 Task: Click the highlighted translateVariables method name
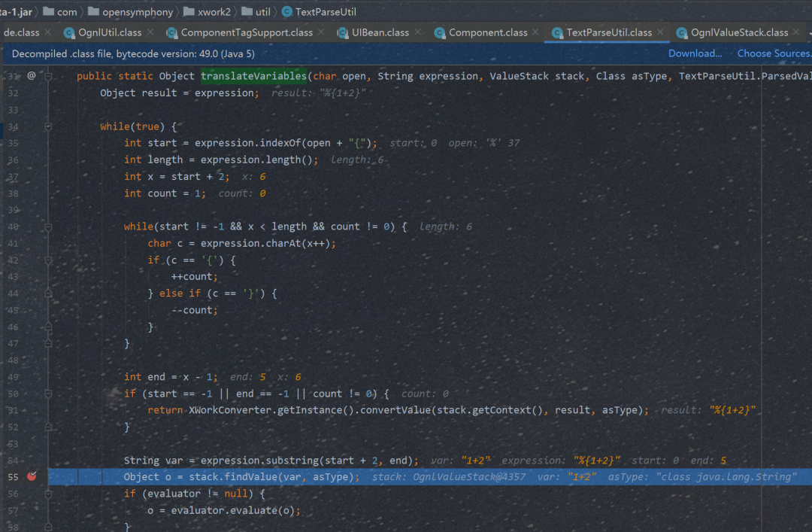tap(254, 76)
